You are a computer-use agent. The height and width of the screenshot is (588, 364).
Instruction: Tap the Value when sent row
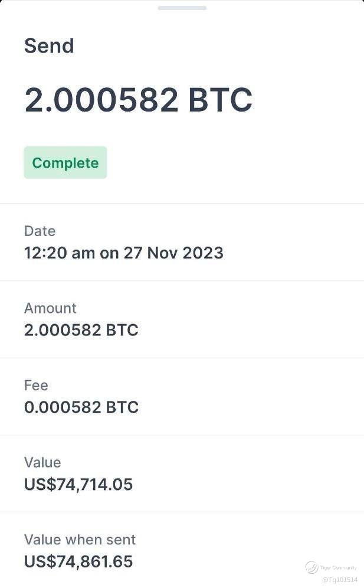coord(182,550)
